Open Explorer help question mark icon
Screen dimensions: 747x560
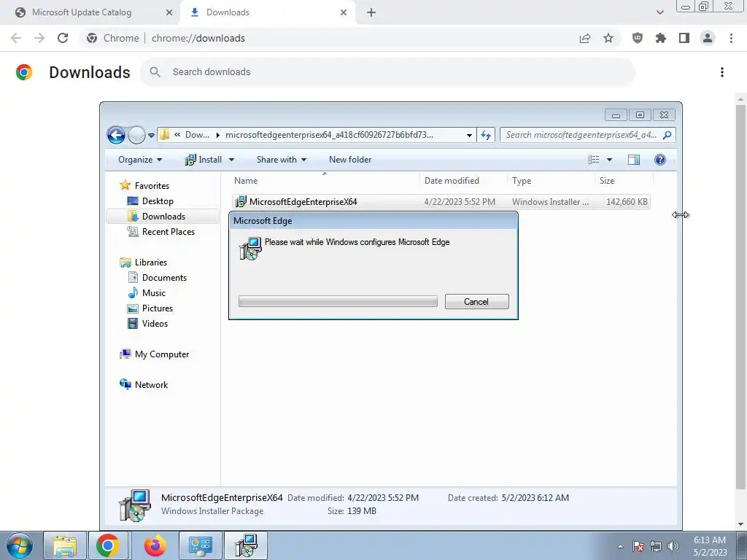(659, 160)
